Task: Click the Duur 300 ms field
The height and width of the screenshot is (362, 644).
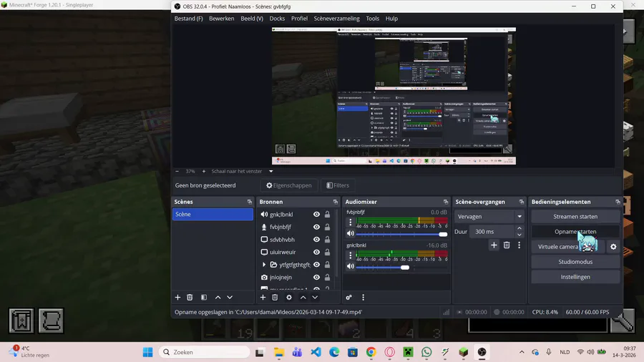Action: 492,232
